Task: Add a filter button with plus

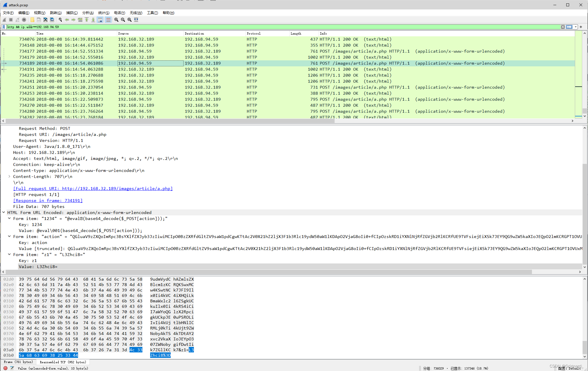Action: [x=581, y=27]
